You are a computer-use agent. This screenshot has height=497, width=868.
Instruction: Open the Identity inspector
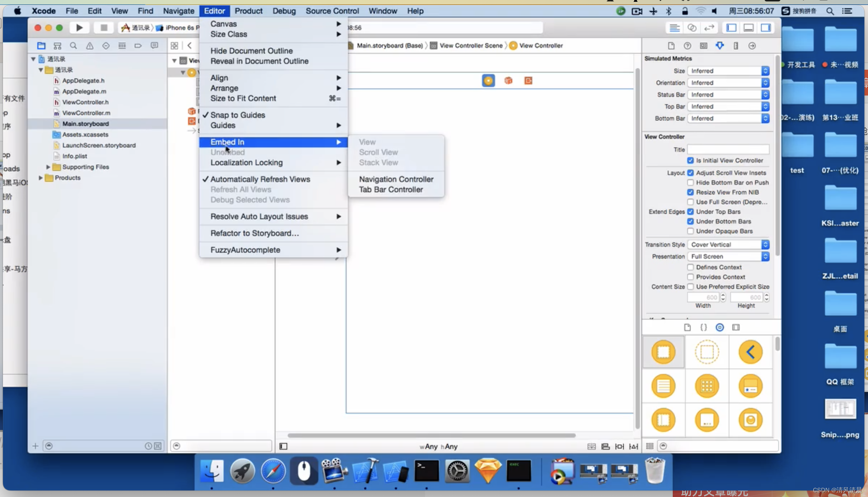coord(703,46)
